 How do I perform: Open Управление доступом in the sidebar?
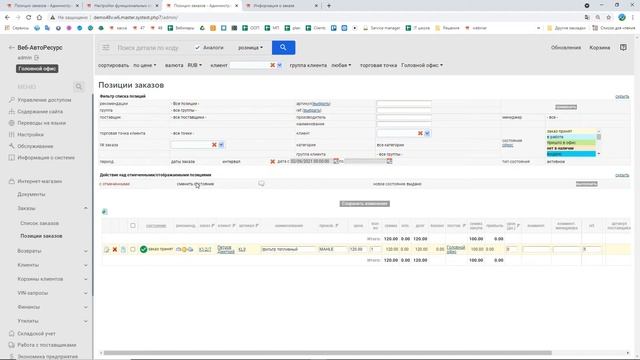tap(44, 100)
